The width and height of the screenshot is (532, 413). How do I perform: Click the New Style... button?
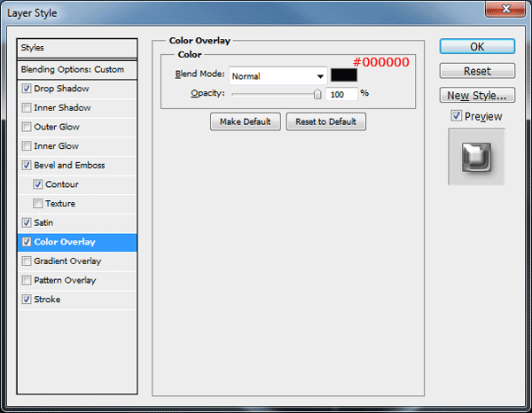coord(477,96)
